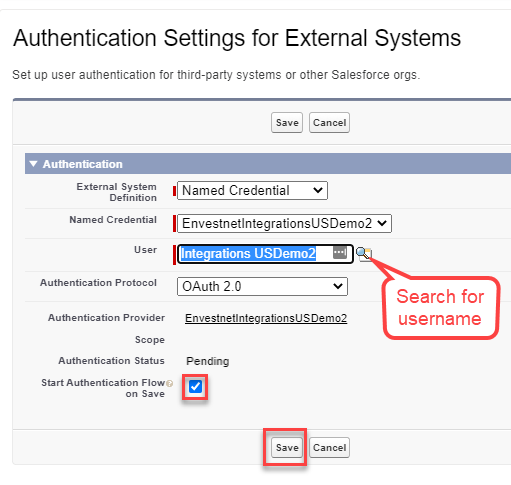The width and height of the screenshot is (511, 485).
Task: Open External System Definition dropdown
Action: click(x=252, y=191)
